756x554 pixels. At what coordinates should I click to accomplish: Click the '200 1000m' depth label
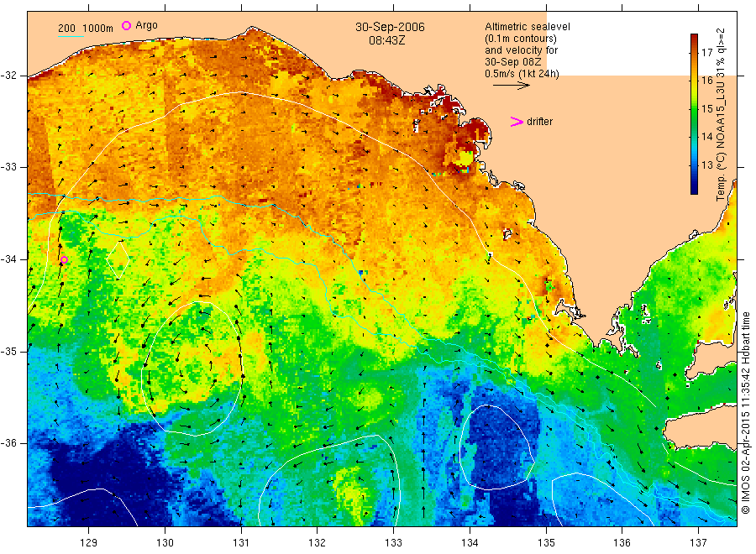coord(86,29)
